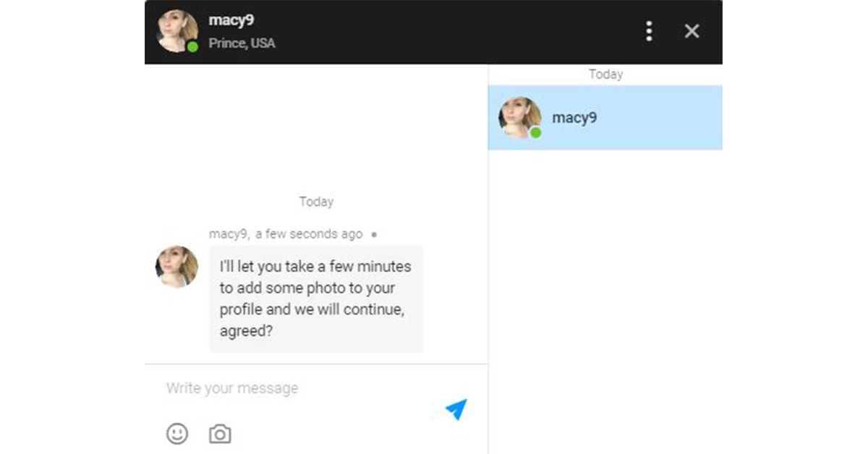Image resolution: width=868 pixels, height=454 pixels.
Task: Open the emoji picker
Action: [x=177, y=434]
